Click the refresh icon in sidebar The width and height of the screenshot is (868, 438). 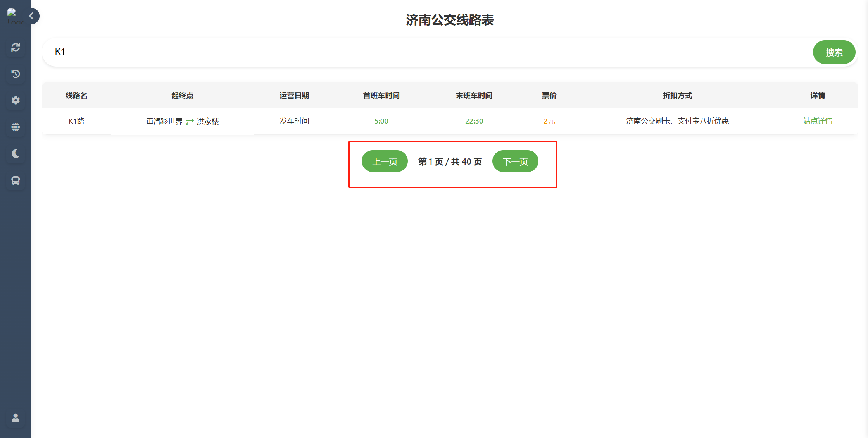[x=16, y=47]
